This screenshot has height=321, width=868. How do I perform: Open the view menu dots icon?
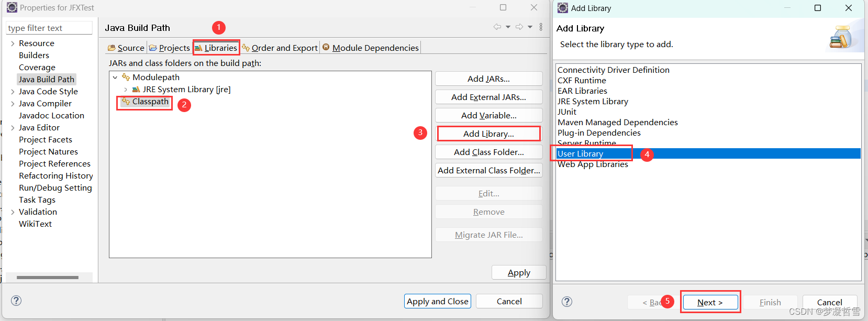click(541, 27)
